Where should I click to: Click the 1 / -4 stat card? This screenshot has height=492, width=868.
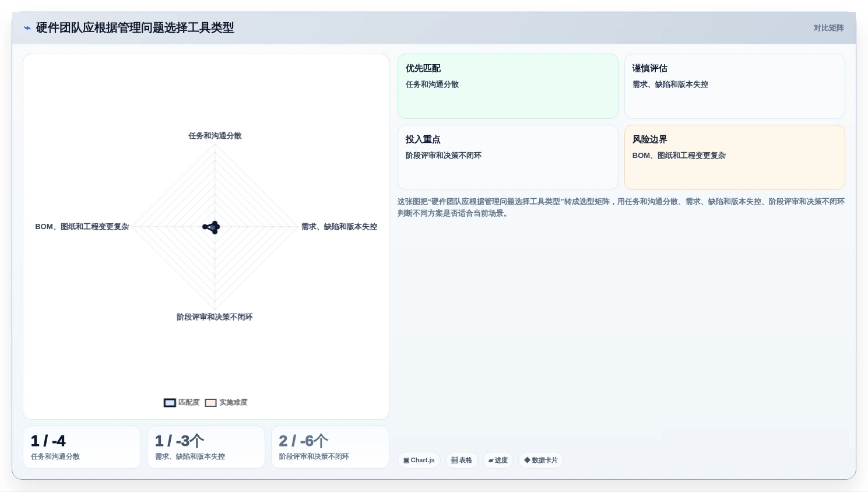(x=82, y=447)
